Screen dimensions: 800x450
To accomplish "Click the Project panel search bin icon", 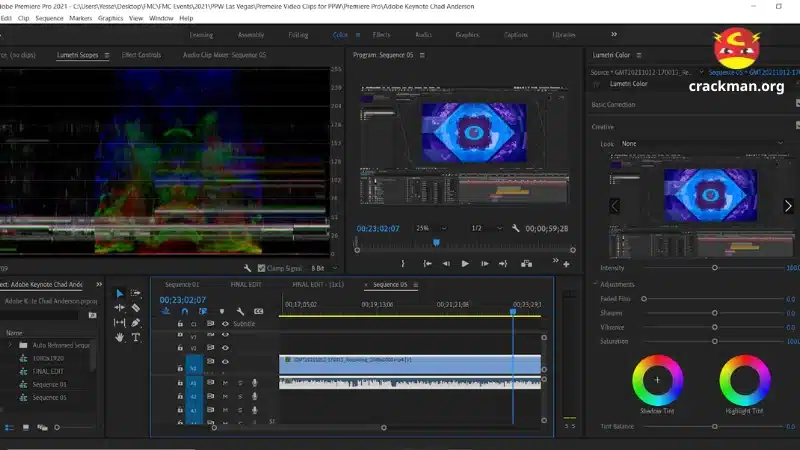I will [x=92, y=315].
